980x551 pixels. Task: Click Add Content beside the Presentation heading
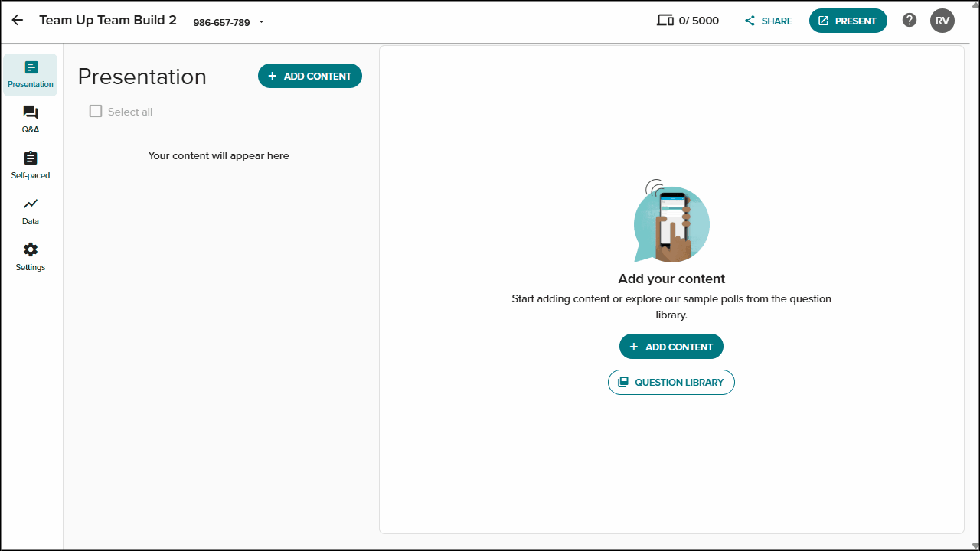(x=310, y=76)
